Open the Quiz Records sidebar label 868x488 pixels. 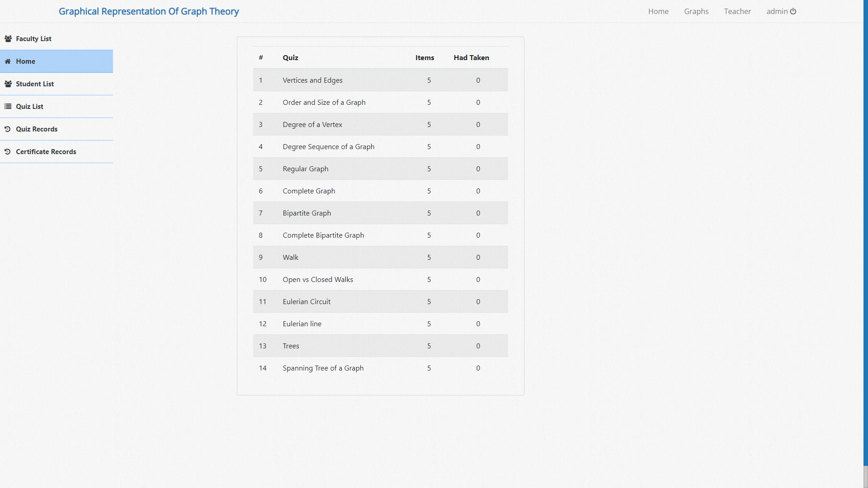37,129
